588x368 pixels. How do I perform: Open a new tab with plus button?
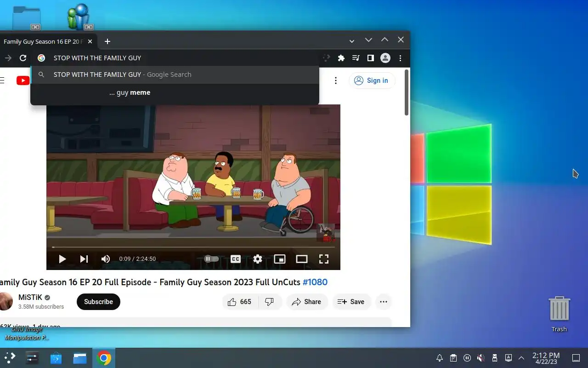tap(107, 41)
